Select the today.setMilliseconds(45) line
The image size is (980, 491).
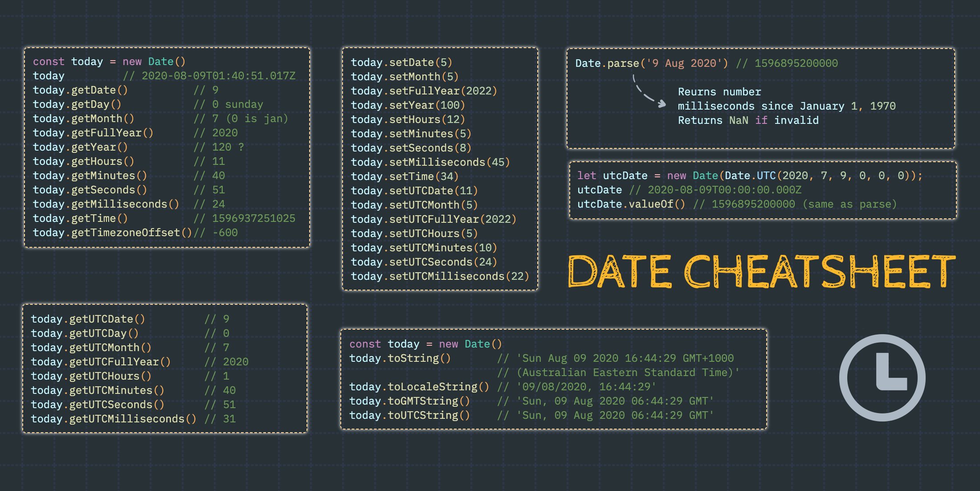[x=430, y=162]
